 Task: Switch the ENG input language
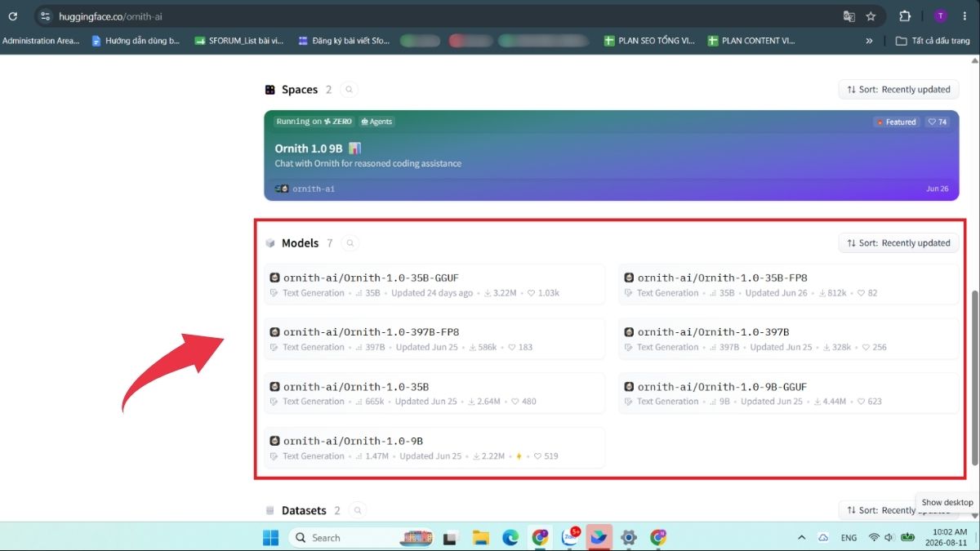pos(849,538)
